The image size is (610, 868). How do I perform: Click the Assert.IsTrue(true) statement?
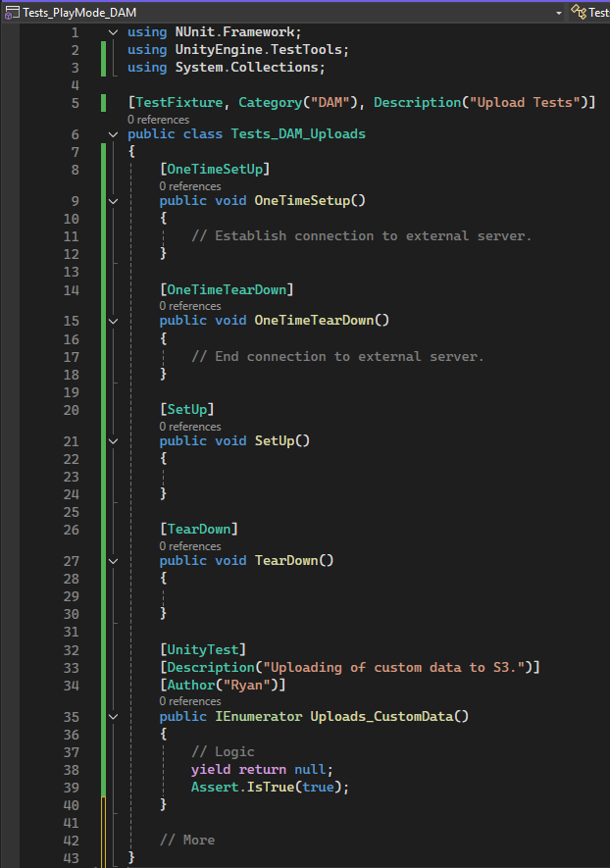[270, 788]
